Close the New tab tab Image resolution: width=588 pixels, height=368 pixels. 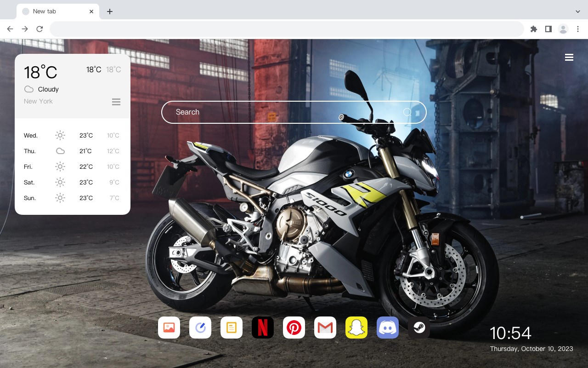[91, 11]
